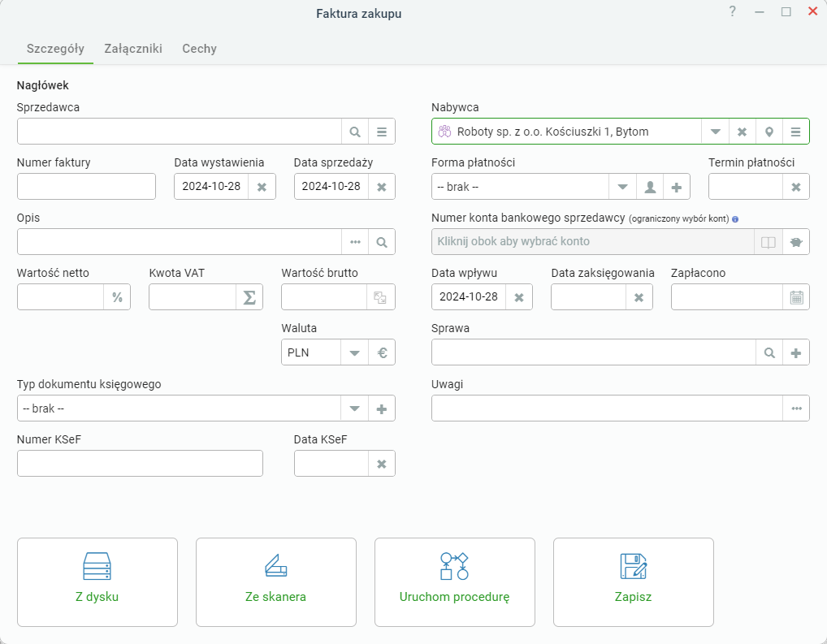
Task: Clear the Data wpływu date
Action: pyautogui.click(x=519, y=297)
